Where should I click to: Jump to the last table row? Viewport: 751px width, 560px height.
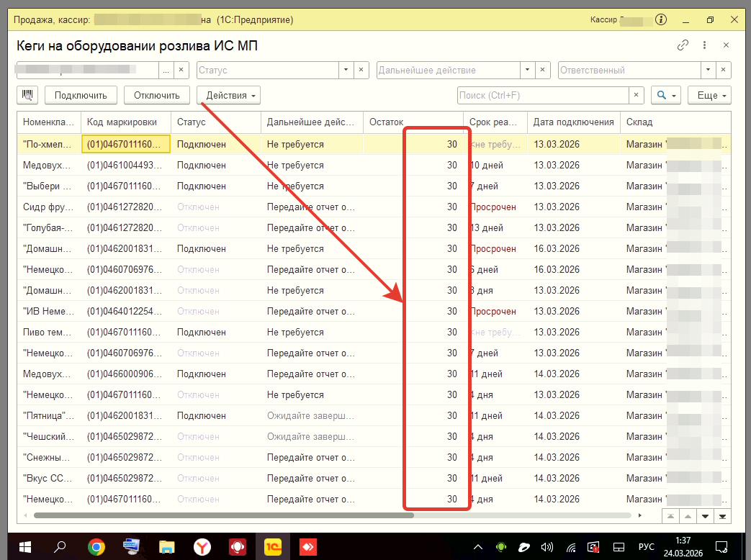coord(722,516)
